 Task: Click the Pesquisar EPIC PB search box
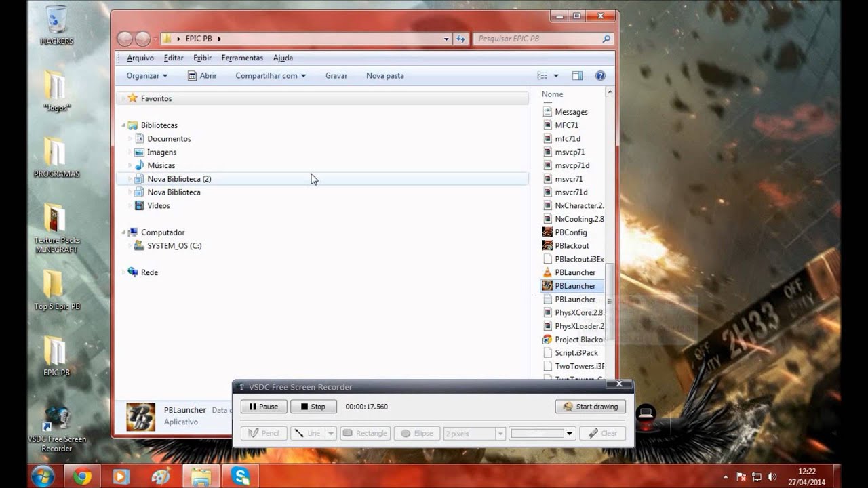(x=543, y=39)
